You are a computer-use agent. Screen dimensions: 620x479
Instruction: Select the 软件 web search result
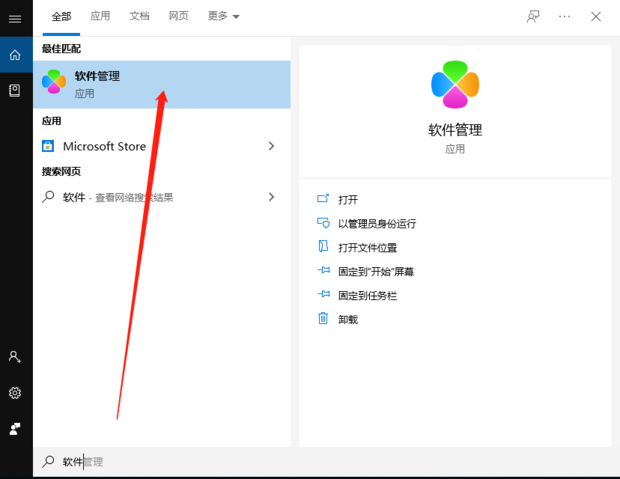coord(162,197)
